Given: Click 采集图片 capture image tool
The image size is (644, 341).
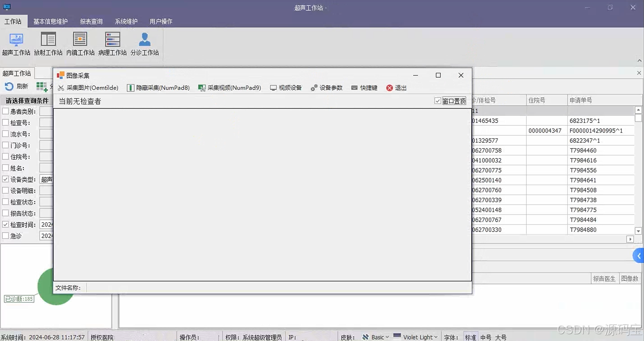Looking at the screenshot, I should 88,88.
